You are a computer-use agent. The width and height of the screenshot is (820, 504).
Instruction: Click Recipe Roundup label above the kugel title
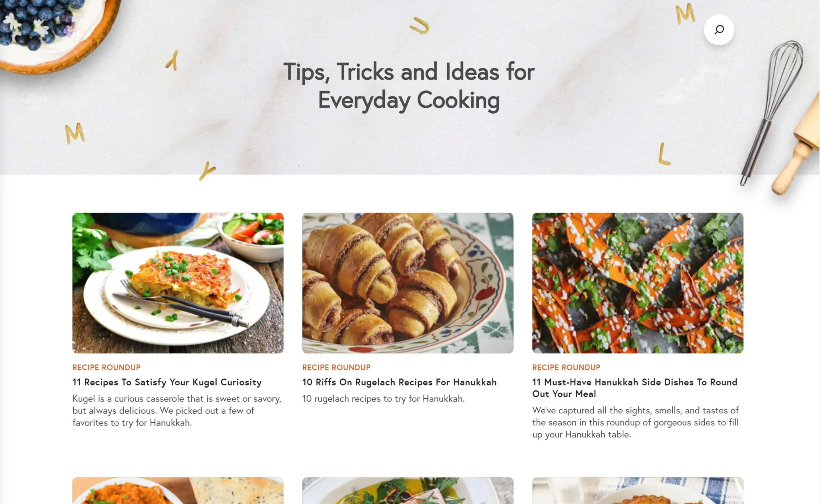pyautogui.click(x=107, y=367)
